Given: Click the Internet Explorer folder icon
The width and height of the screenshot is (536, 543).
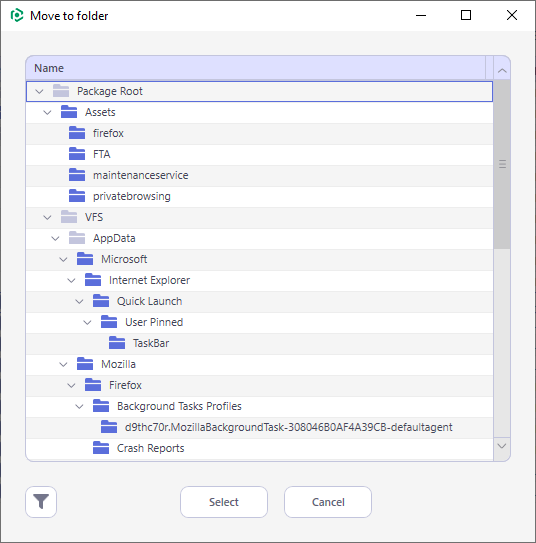Looking at the screenshot, I should pos(93,280).
